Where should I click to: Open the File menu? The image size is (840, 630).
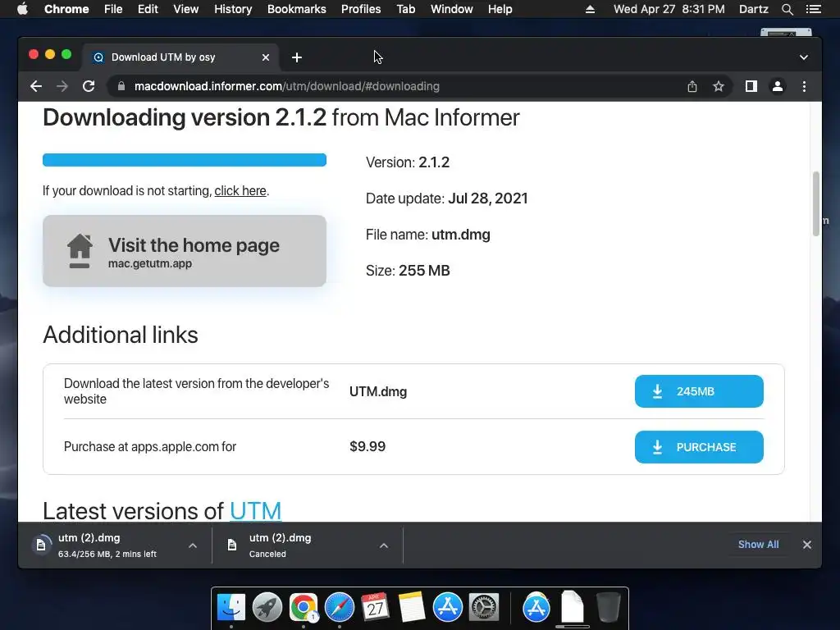pyautogui.click(x=113, y=9)
